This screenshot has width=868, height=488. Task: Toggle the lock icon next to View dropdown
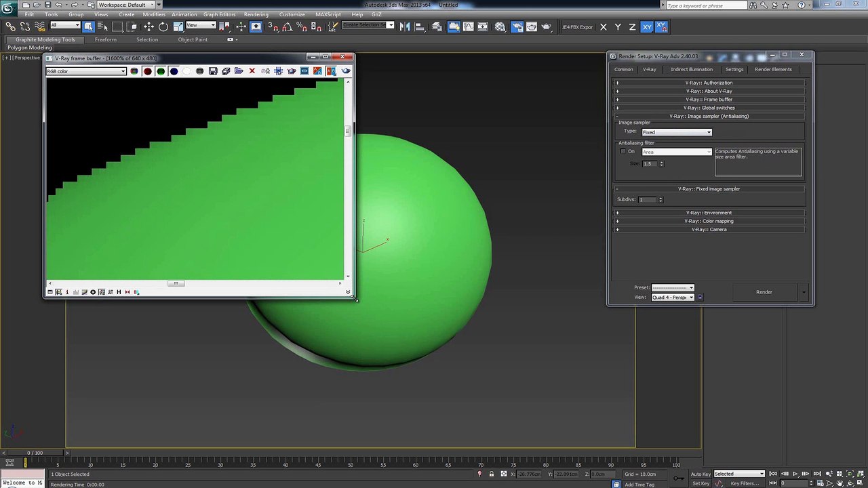coord(700,298)
